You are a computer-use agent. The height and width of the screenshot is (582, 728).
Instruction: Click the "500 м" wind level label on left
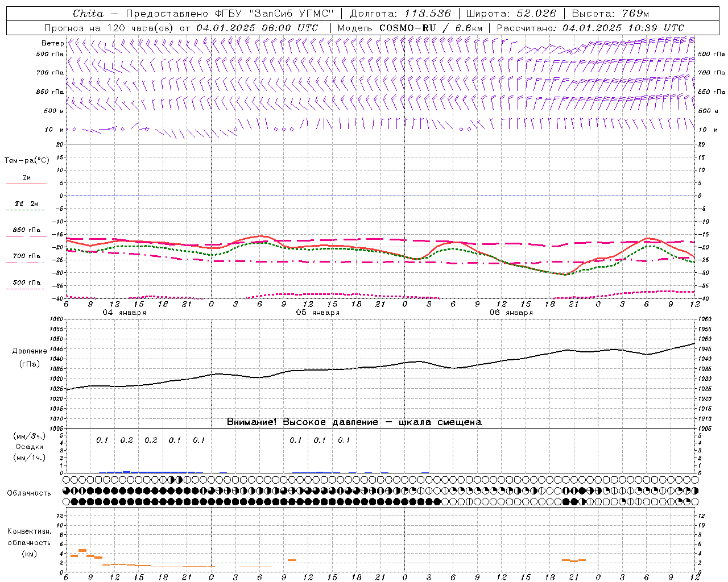pos(54,111)
